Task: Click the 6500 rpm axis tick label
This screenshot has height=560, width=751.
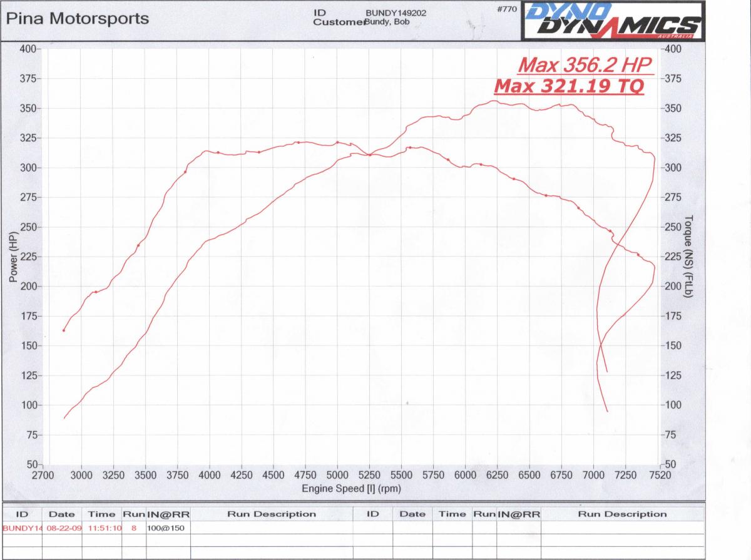Action: pyautogui.click(x=529, y=476)
